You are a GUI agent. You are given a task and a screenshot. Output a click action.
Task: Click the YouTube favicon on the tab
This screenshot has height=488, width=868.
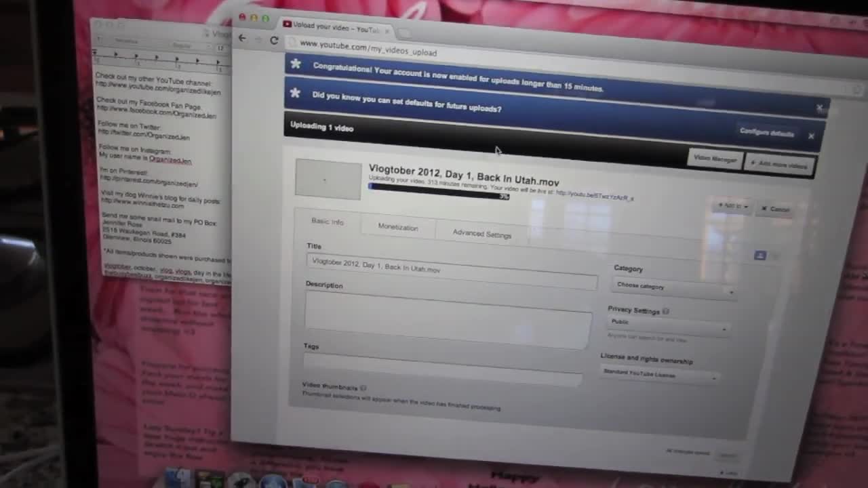pos(288,24)
